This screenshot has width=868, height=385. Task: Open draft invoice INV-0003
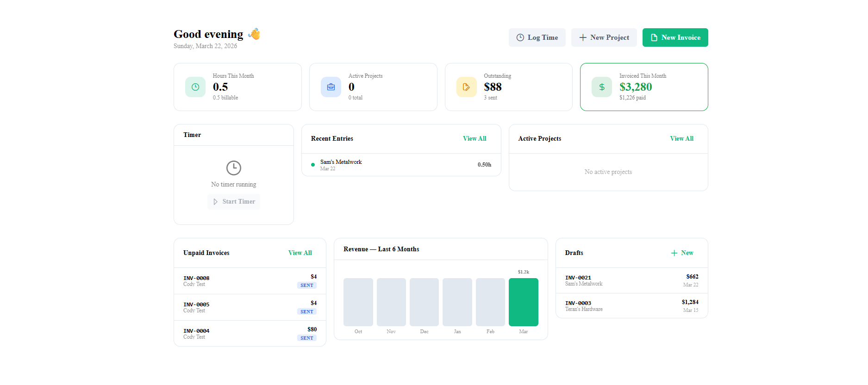(631, 306)
